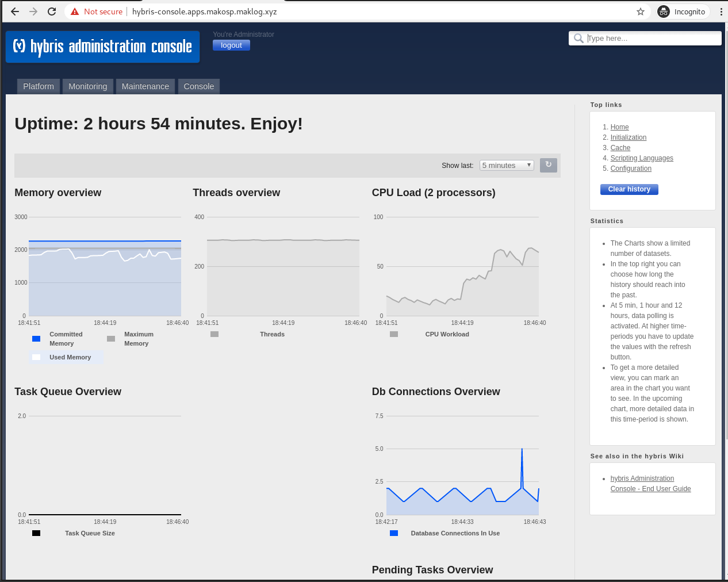
Task: Click the Threads legend swatch
Action: point(214,334)
